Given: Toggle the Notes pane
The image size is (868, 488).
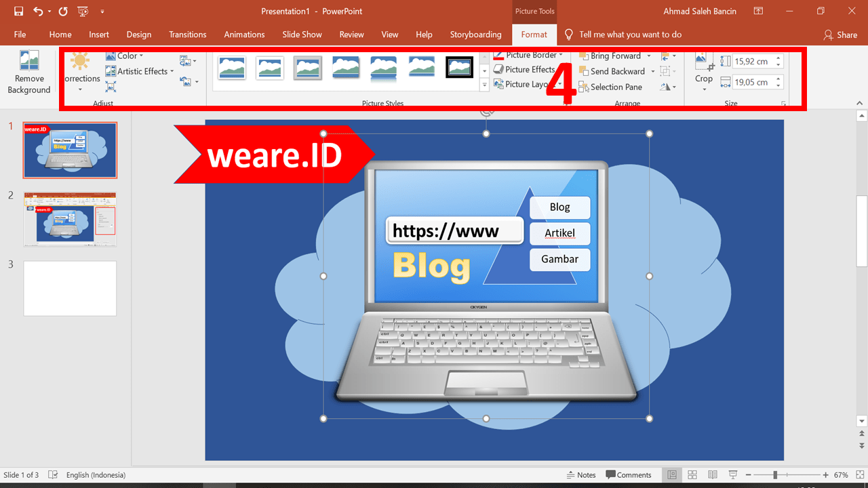Looking at the screenshot, I should tap(580, 475).
